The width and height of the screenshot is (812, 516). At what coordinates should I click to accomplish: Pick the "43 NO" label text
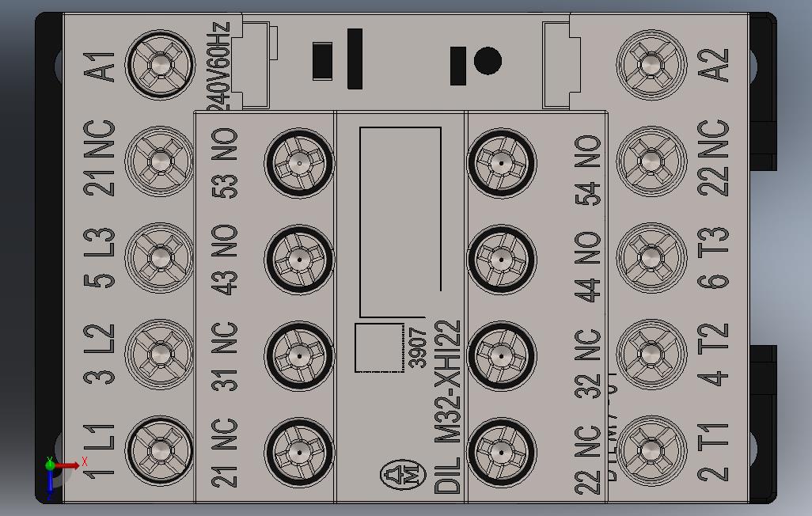225,260
